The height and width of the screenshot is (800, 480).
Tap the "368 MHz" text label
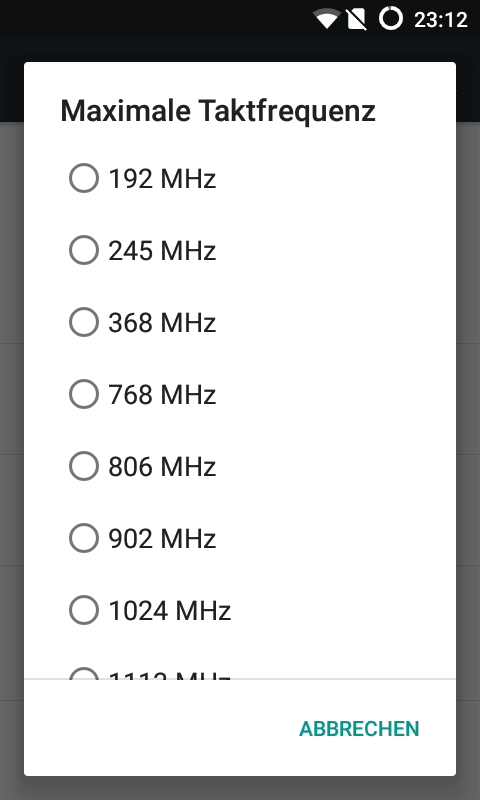coord(162,322)
